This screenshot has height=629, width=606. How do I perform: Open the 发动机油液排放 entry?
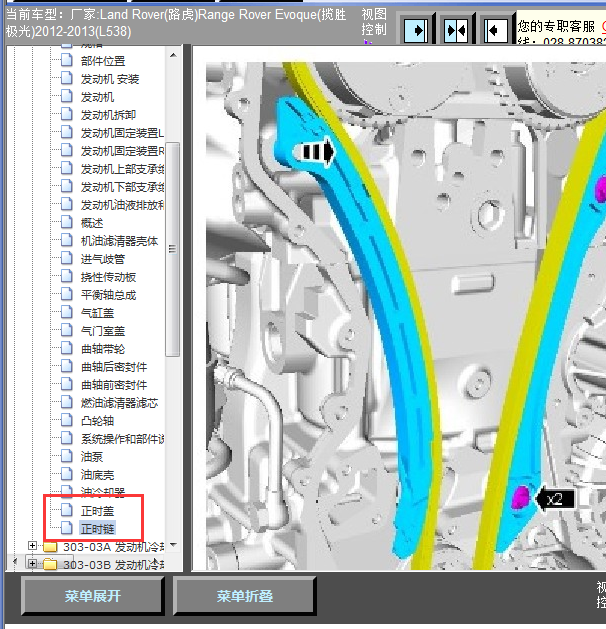coord(122,205)
